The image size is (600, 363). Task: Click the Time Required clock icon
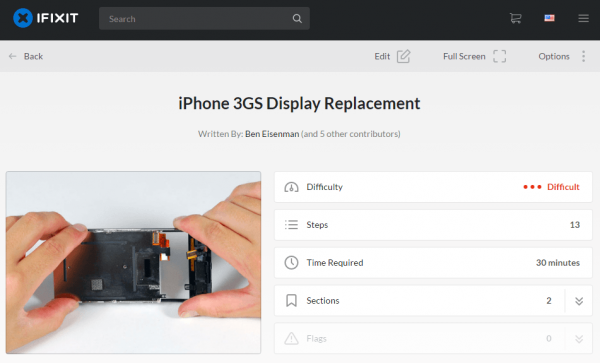[291, 263]
